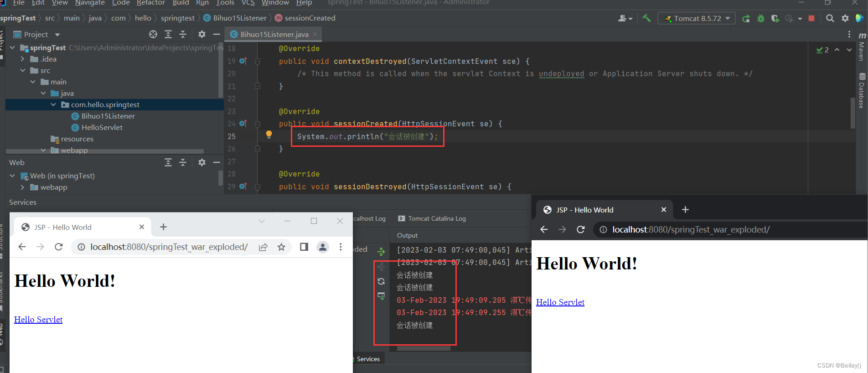
Task: Open the VCS menu
Action: tap(248, 3)
